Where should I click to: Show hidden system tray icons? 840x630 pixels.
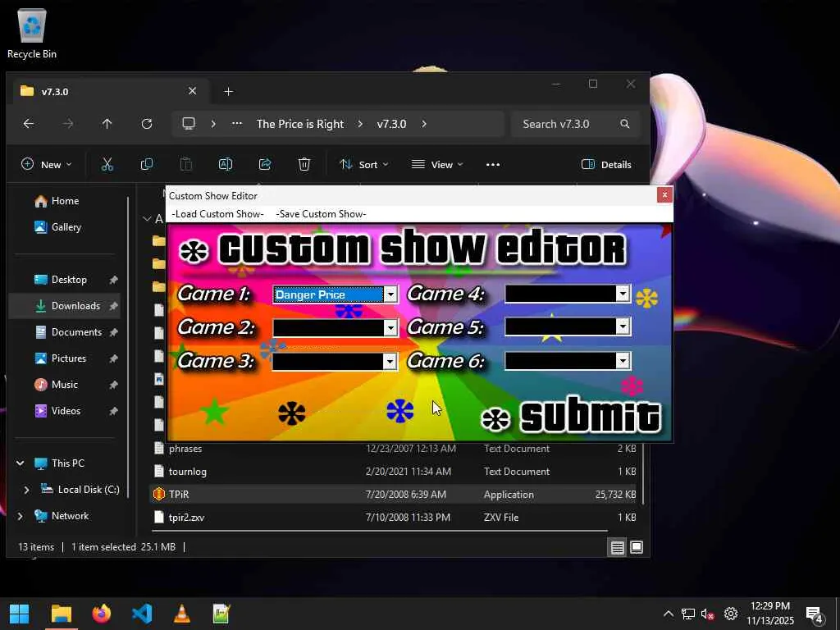coord(668,614)
